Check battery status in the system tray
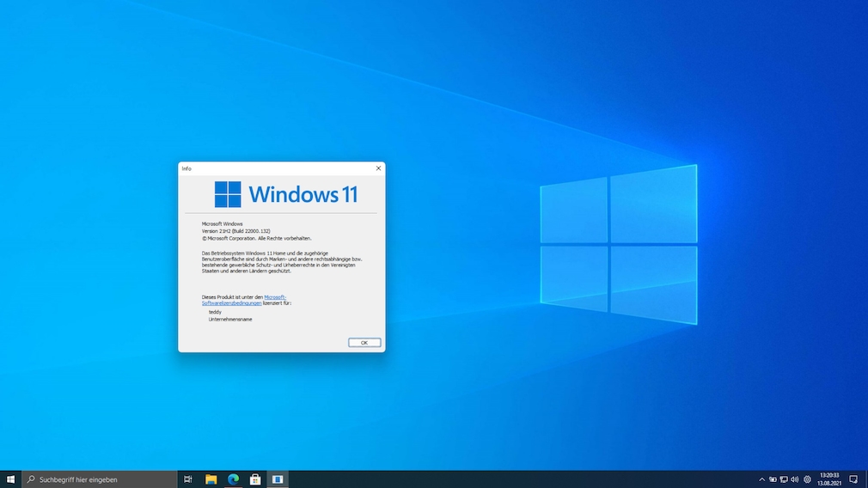 tap(773, 479)
